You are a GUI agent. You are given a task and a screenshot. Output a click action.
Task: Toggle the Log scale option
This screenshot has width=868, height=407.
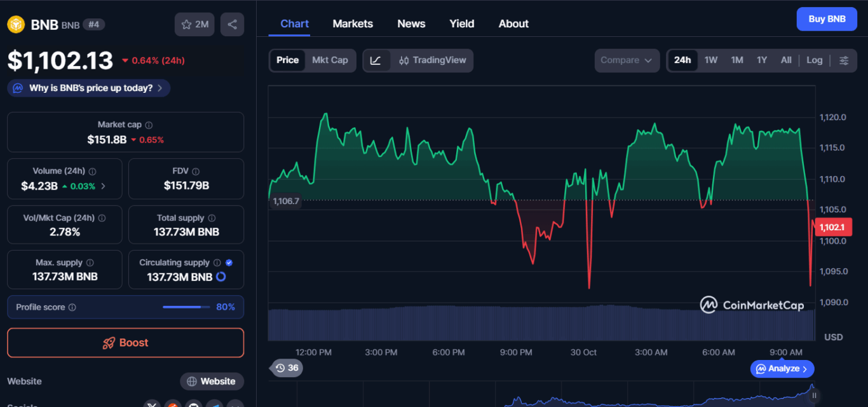pos(814,60)
